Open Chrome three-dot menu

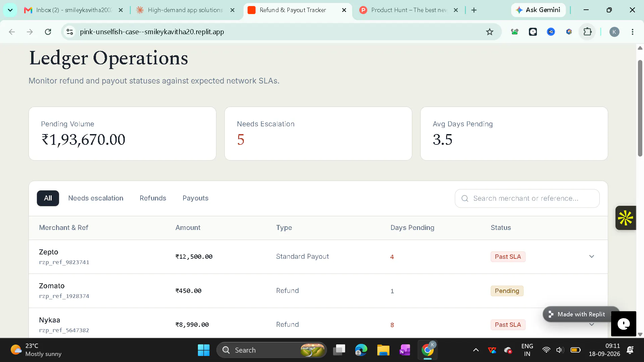click(x=633, y=32)
